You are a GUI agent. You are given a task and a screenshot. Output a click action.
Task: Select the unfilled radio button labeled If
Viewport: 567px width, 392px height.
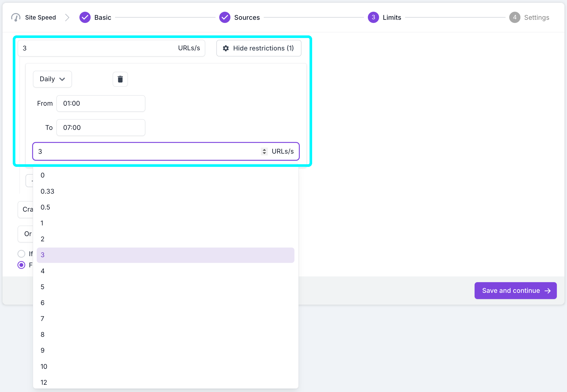(21, 254)
